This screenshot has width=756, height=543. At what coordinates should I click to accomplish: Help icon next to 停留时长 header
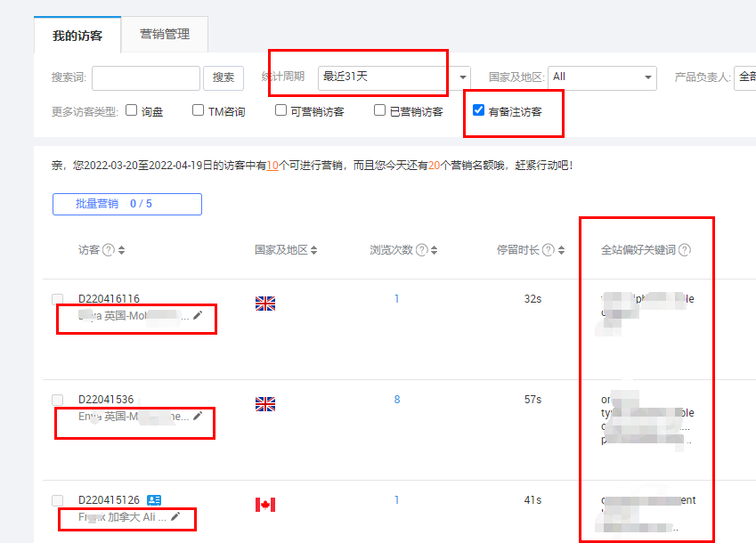[549, 249]
